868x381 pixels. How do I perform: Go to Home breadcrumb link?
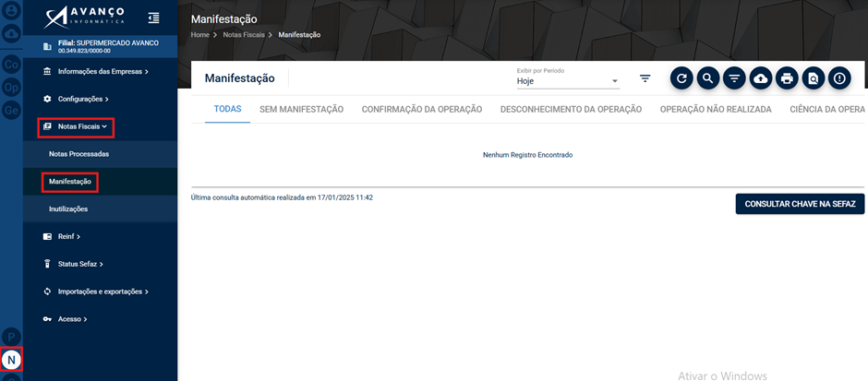click(199, 35)
